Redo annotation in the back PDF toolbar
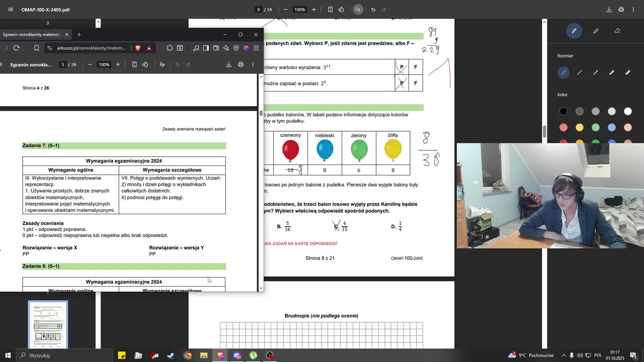644x362 pixels. (x=384, y=10)
